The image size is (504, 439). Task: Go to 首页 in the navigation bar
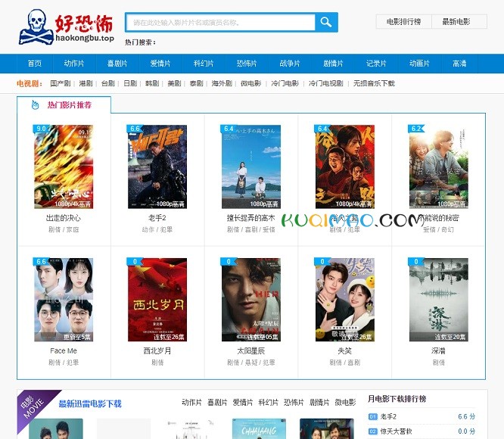[34, 64]
